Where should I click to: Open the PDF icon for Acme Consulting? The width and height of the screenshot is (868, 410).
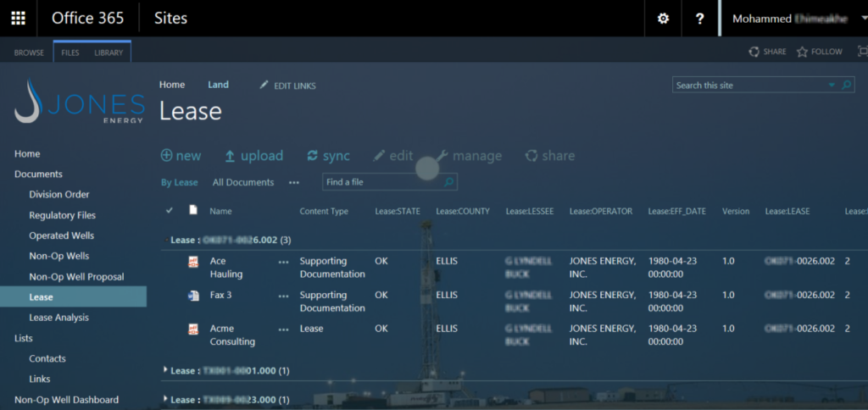point(193,330)
